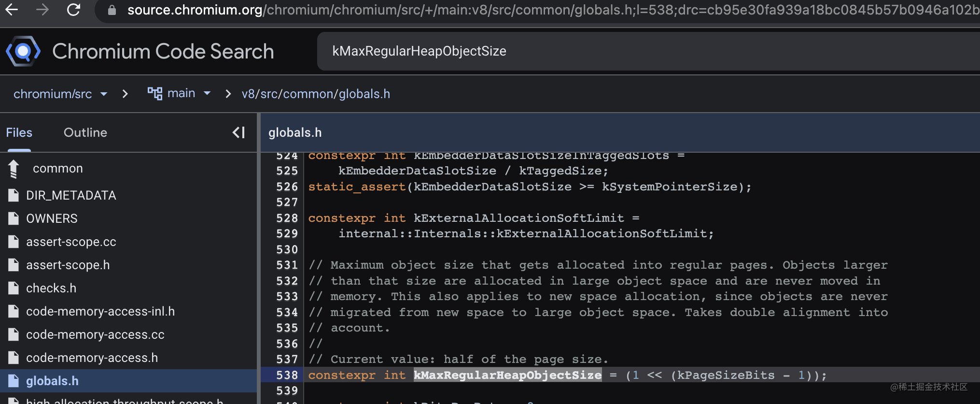Click file icon next to assert-scope.cc
The width and height of the screenshot is (980, 404).
coord(14,242)
